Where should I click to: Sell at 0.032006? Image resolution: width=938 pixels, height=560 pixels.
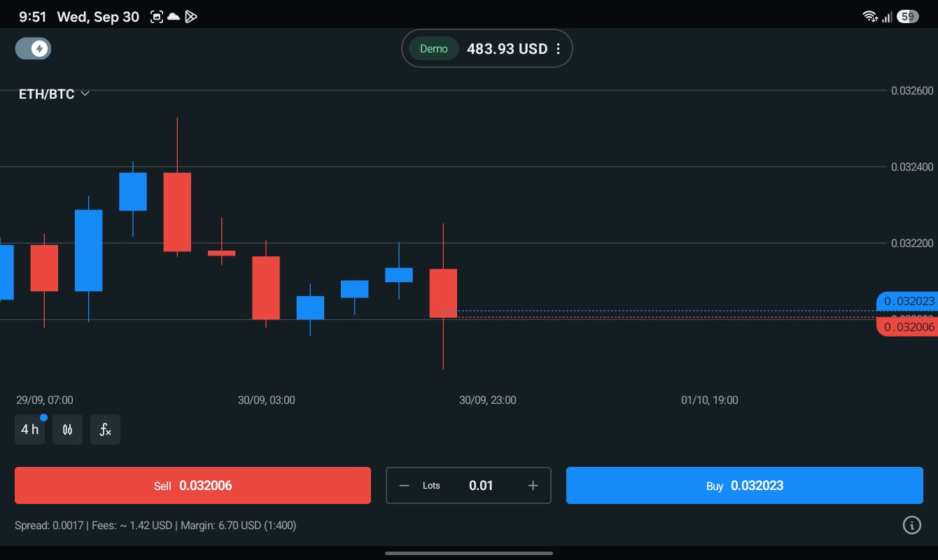192,486
